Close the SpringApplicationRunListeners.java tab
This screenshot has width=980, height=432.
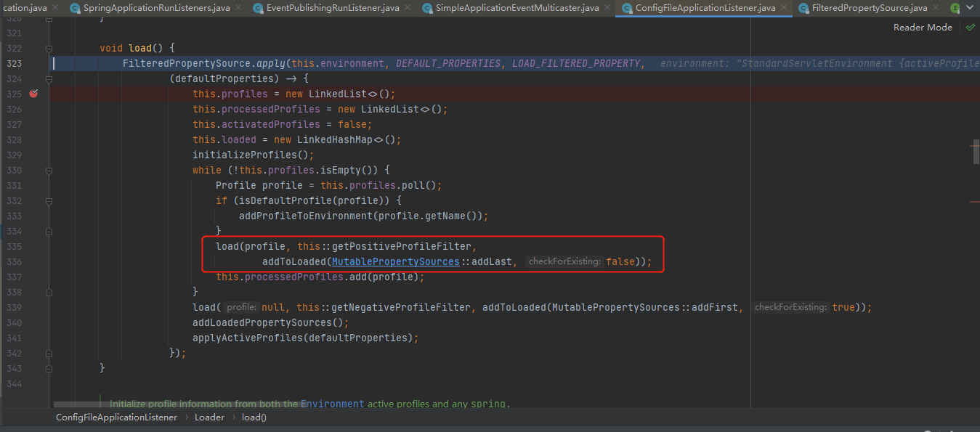coord(240,8)
